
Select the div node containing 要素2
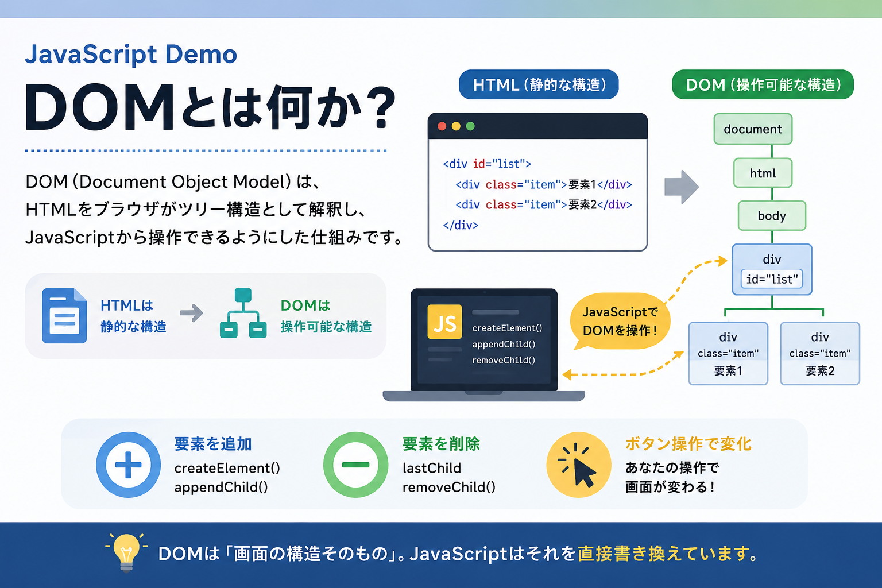coord(820,353)
